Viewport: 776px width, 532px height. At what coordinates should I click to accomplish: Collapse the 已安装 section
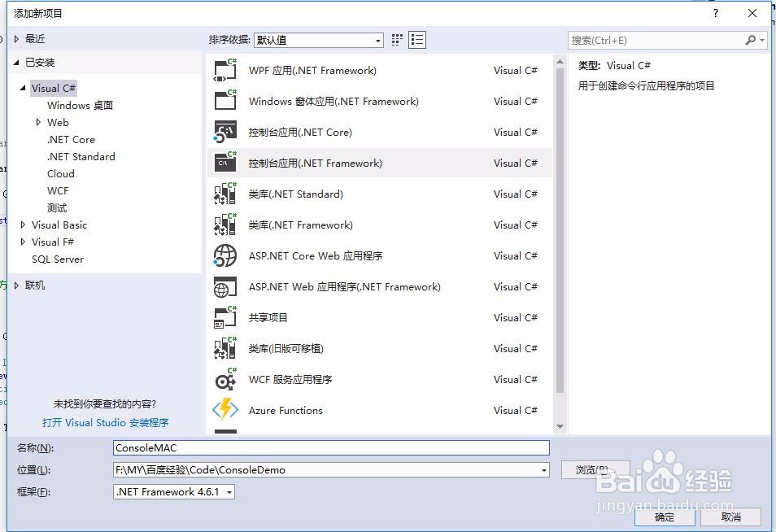coord(16,63)
